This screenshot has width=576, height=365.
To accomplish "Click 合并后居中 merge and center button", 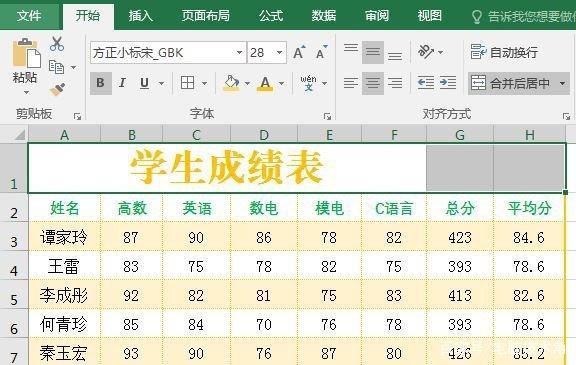I will coord(512,84).
